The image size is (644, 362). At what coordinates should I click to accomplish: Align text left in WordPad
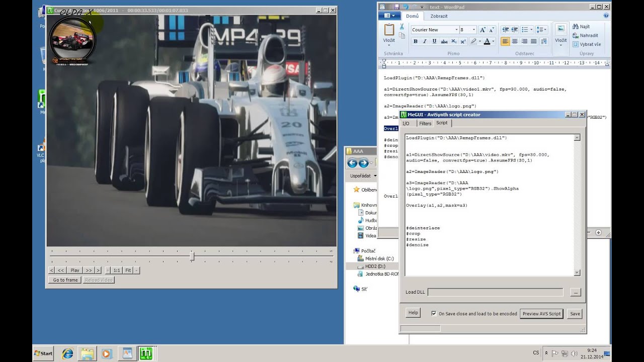tap(506, 42)
